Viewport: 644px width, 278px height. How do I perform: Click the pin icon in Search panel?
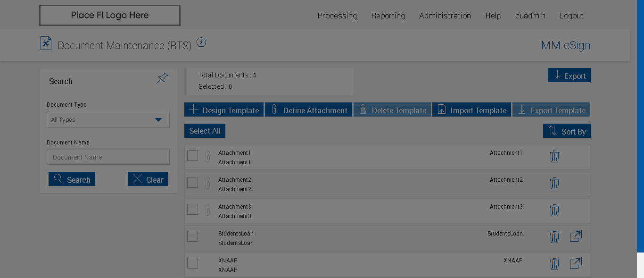(x=162, y=78)
